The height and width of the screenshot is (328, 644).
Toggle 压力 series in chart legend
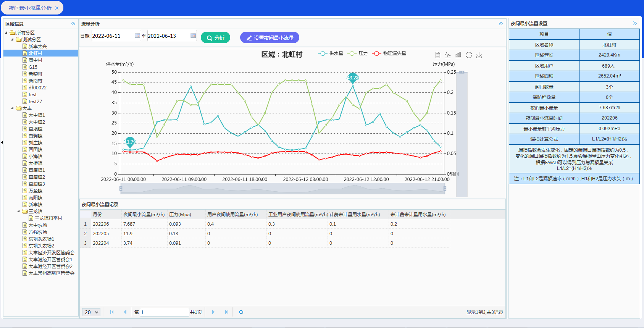tap(358, 53)
